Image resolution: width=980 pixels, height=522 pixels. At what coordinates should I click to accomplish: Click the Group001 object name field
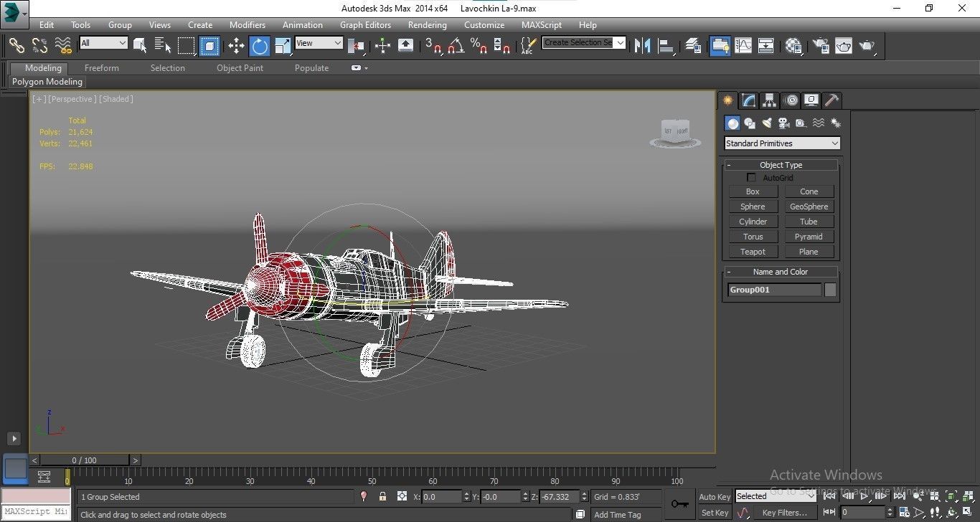pyautogui.click(x=774, y=290)
